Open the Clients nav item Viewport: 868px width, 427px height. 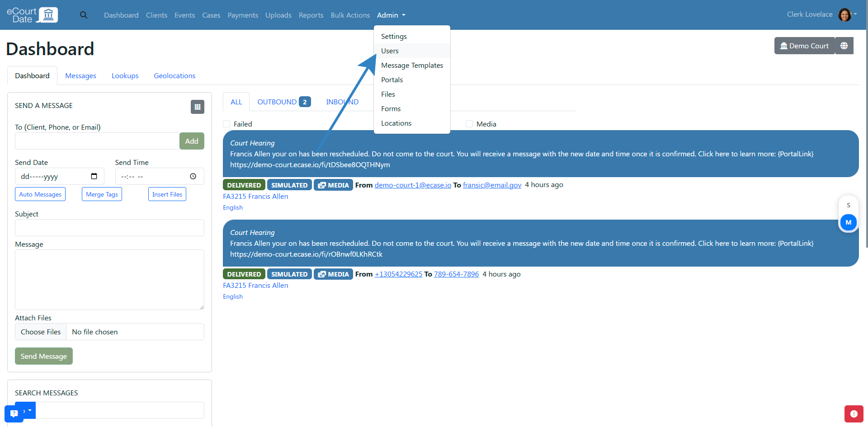click(156, 15)
